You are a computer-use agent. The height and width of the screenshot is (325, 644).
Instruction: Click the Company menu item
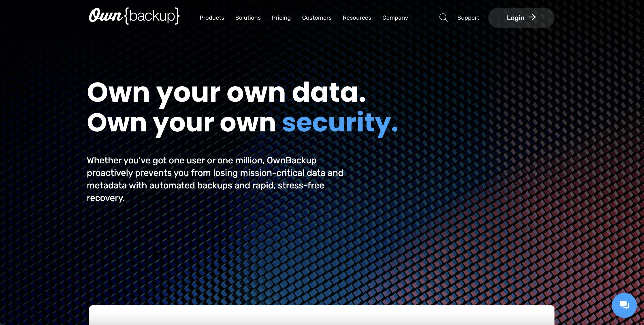(395, 17)
